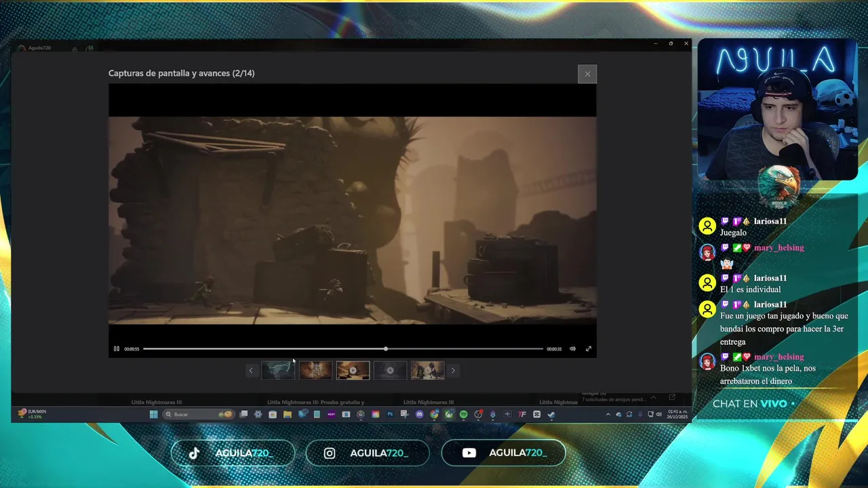Enter fullscreen mode for the trailer
The image size is (868, 488).
coord(589,348)
